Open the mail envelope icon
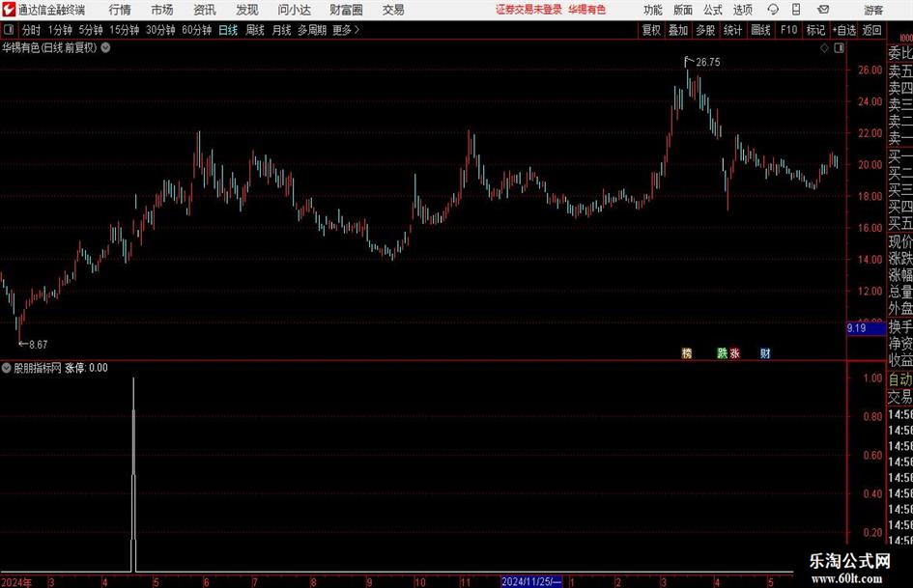The width and height of the screenshot is (913, 588). 823,10
